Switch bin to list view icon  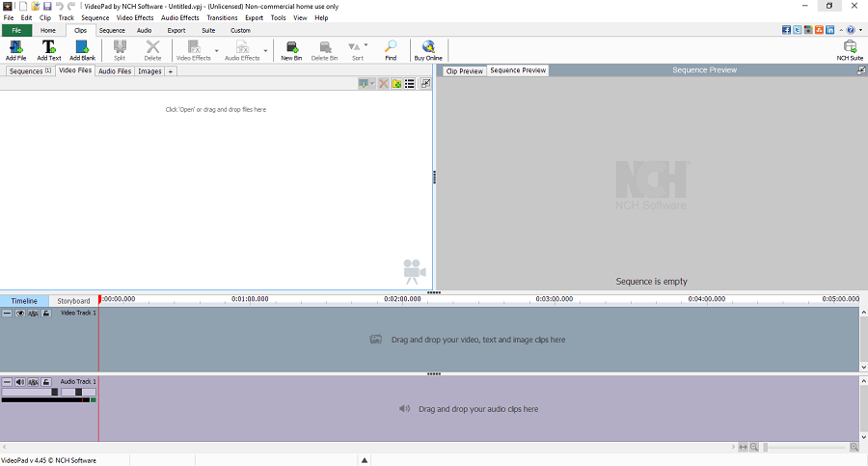[x=410, y=84]
